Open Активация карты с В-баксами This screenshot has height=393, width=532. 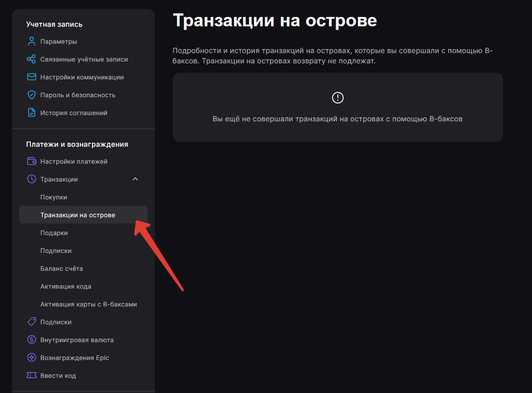click(88, 304)
